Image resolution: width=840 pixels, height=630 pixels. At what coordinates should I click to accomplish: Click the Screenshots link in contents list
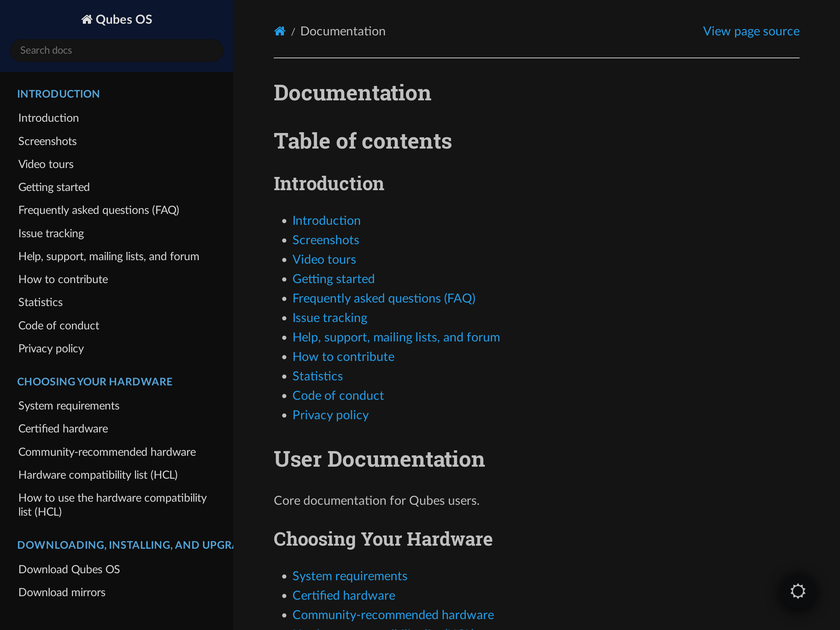pyautogui.click(x=325, y=240)
